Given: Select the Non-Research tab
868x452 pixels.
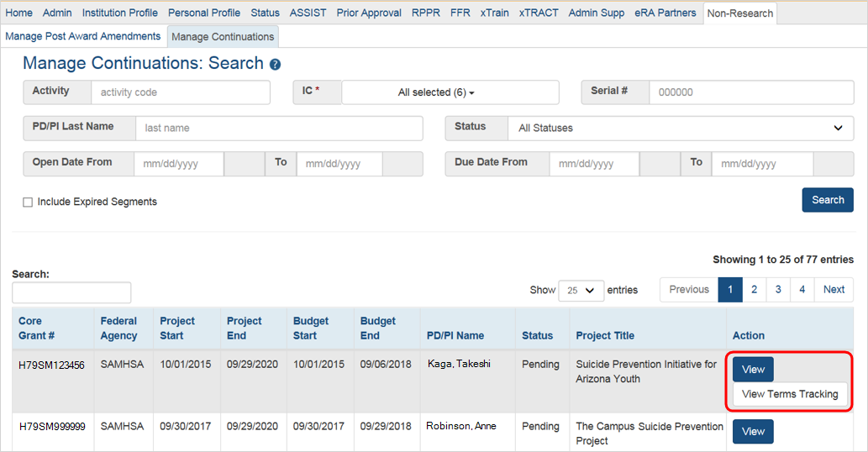Looking at the screenshot, I should (739, 13).
